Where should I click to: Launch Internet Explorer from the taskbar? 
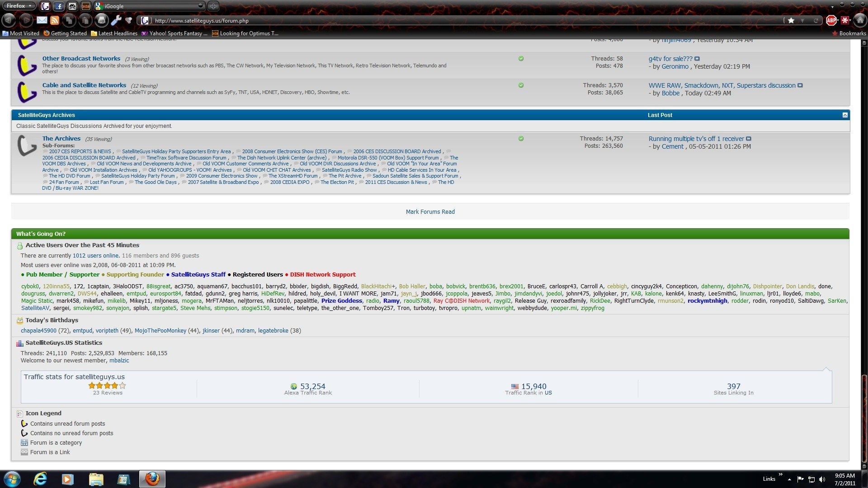(40, 479)
